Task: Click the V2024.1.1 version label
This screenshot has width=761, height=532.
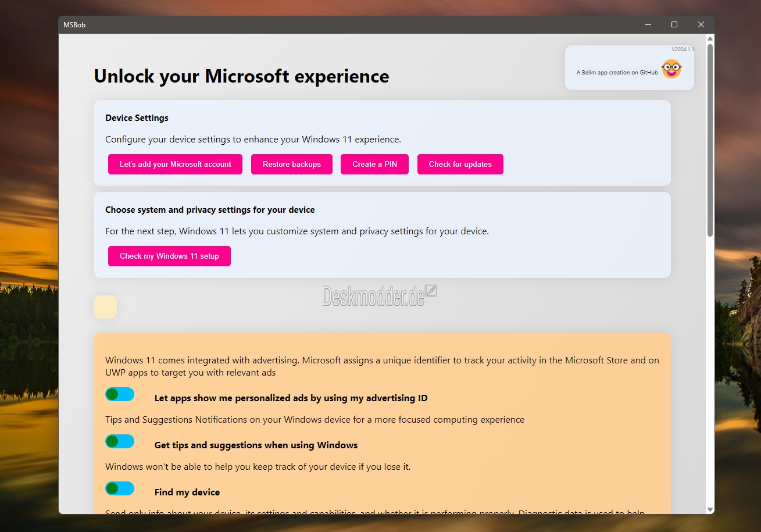Action: [x=683, y=49]
